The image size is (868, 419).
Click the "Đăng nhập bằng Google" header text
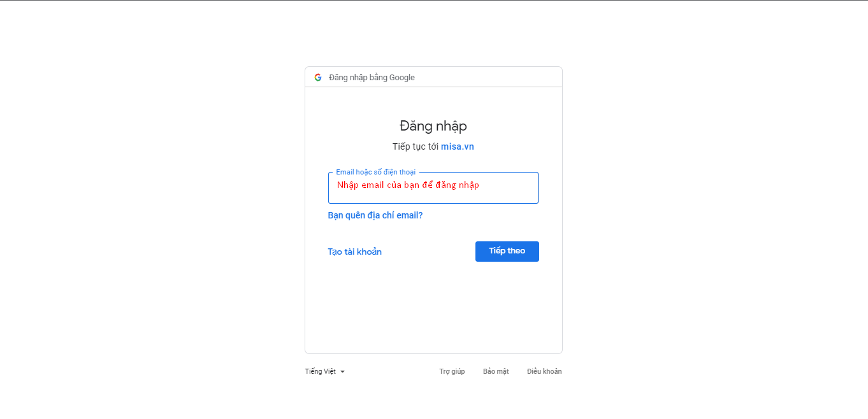pyautogui.click(x=372, y=78)
